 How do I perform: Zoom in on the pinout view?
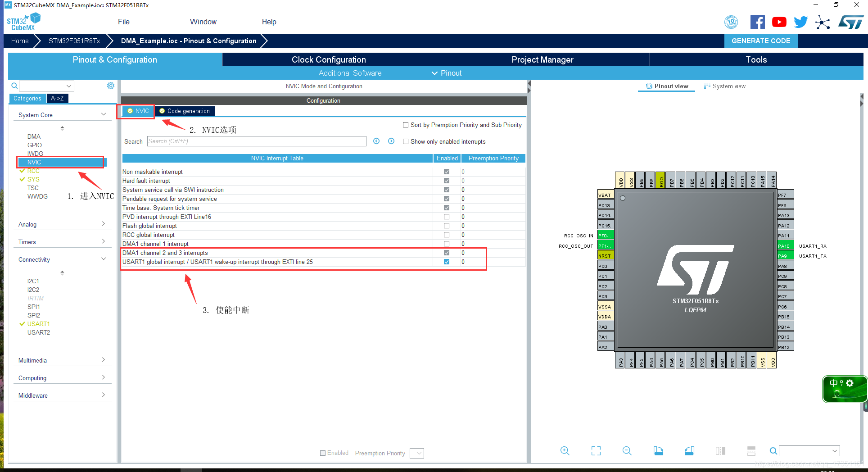coord(565,451)
